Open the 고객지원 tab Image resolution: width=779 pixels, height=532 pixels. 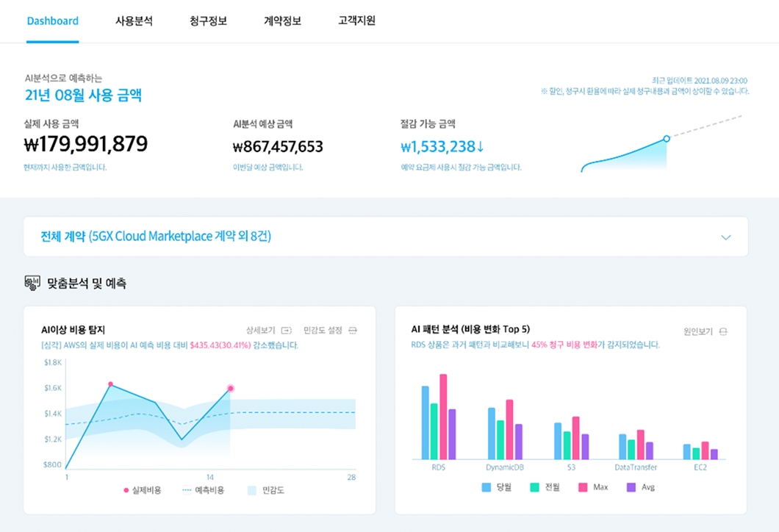[356, 21]
